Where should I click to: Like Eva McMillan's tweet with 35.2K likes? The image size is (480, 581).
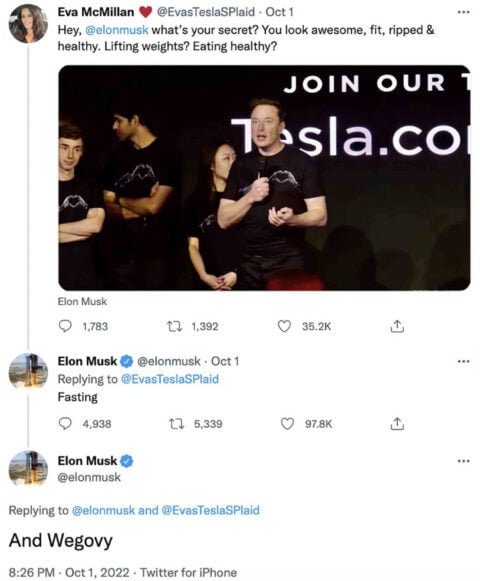284,326
